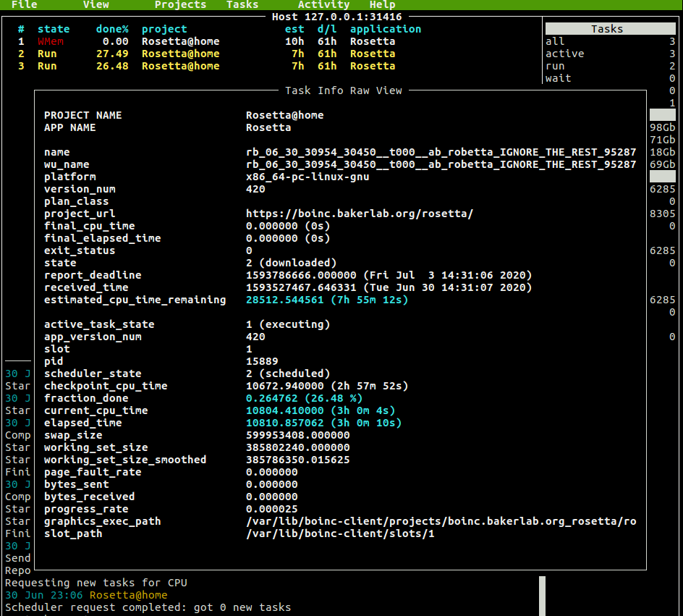Select the all tasks filter
The height and width of the screenshot is (616, 683).
610,41
